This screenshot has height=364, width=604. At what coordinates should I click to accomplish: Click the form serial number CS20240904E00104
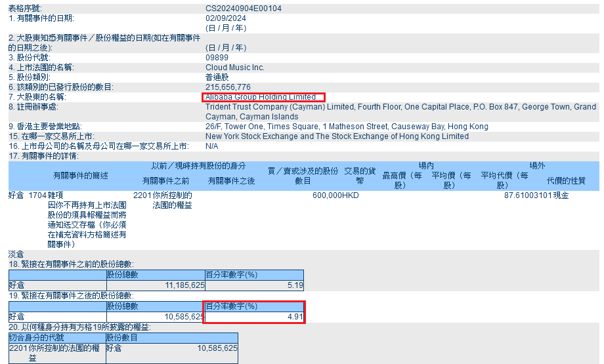click(x=244, y=9)
